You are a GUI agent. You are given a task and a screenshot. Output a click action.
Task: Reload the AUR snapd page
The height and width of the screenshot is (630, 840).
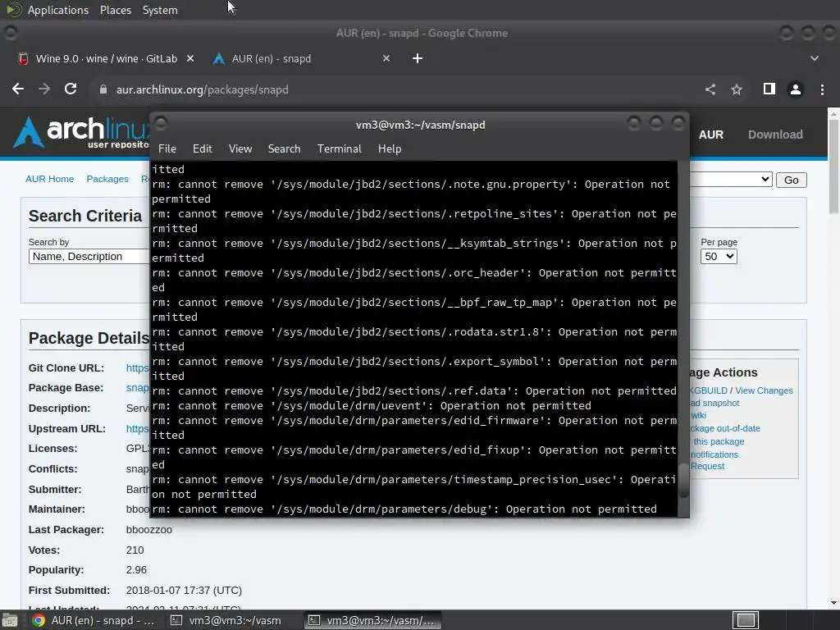tap(71, 89)
